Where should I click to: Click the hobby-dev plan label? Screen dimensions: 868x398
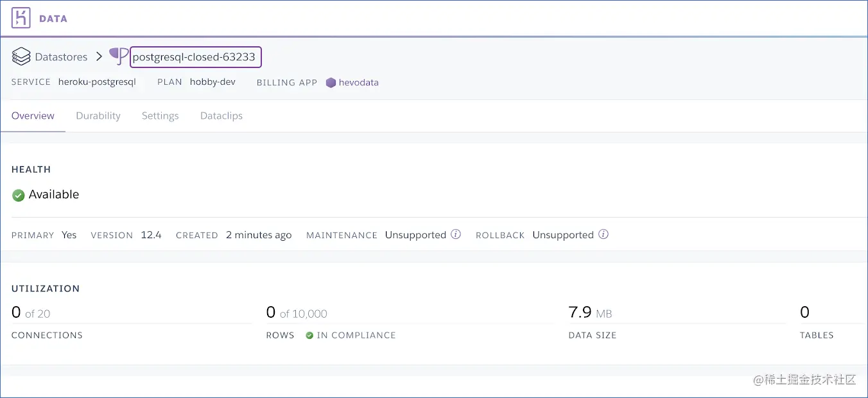pyautogui.click(x=213, y=82)
